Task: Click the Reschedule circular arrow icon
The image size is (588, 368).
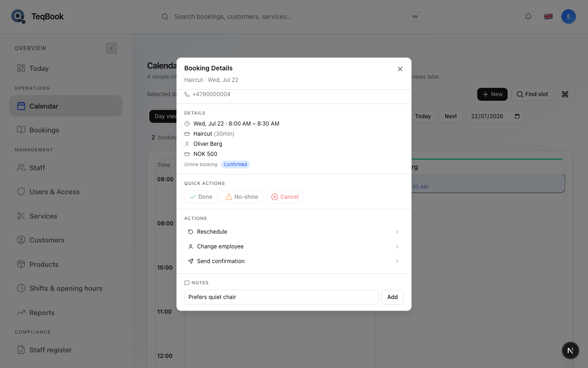Action: tap(191, 232)
